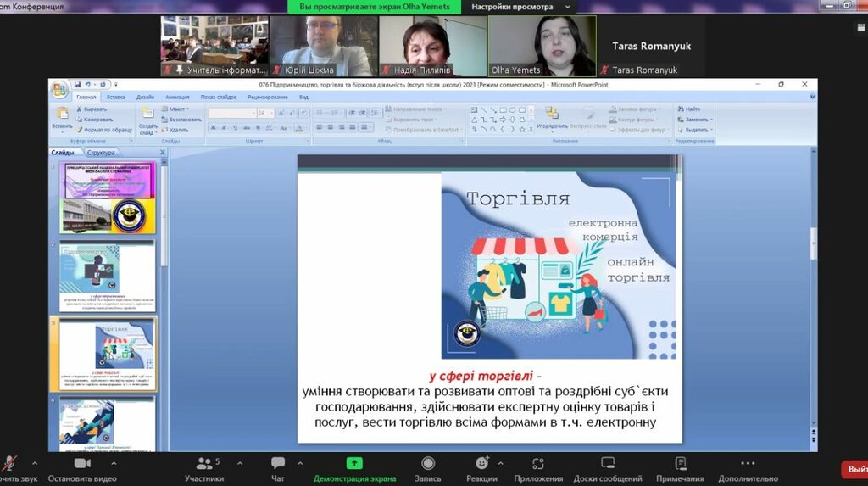Click the Office button in PowerPoint
Screen dimensions: 868x486
pyautogui.click(x=59, y=89)
